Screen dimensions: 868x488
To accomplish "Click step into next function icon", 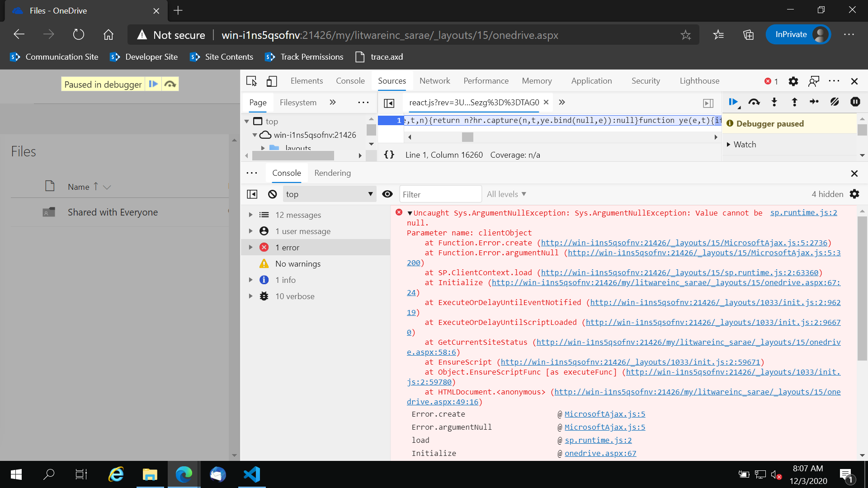I will (x=774, y=102).
